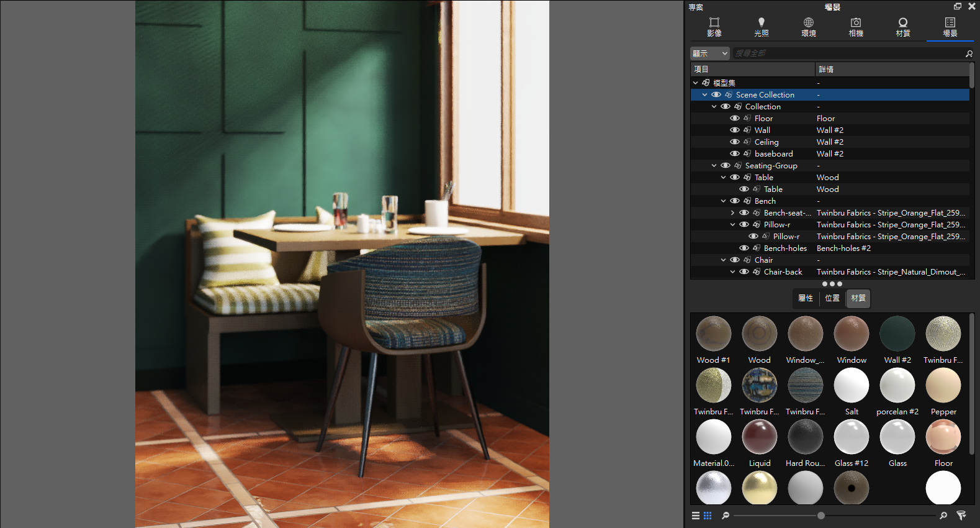Select the Liquid material thumbnail
Viewport: 980px width, 528px height.
click(760, 437)
